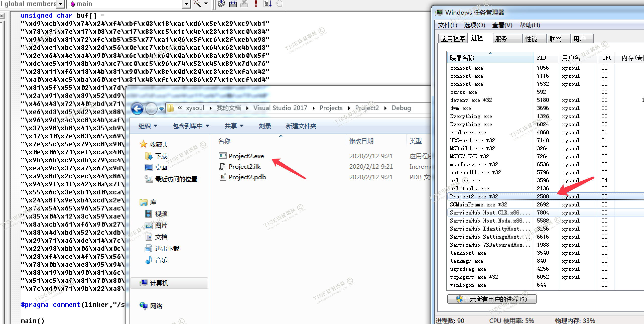Expand the WizardBar actions dropdown arrow

click(x=206, y=4)
